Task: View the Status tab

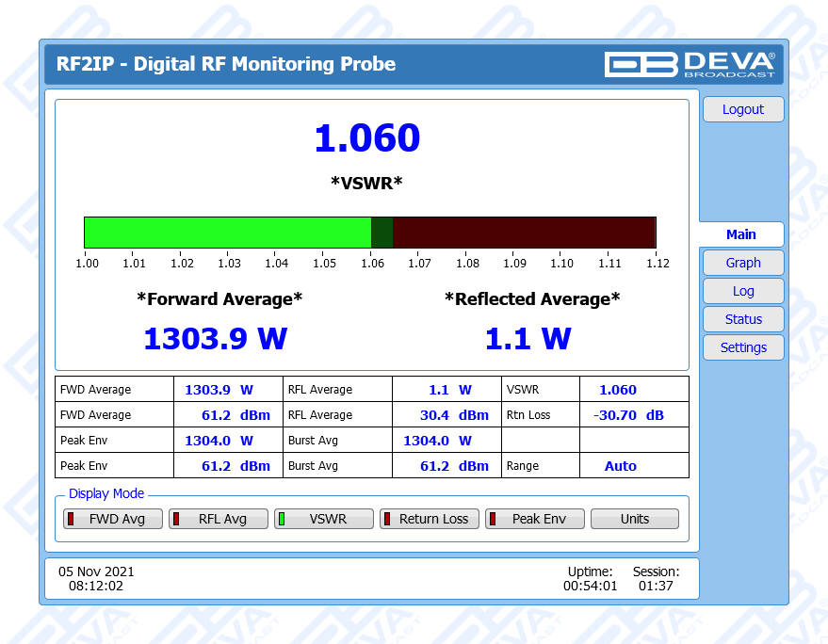Action: click(742, 319)
